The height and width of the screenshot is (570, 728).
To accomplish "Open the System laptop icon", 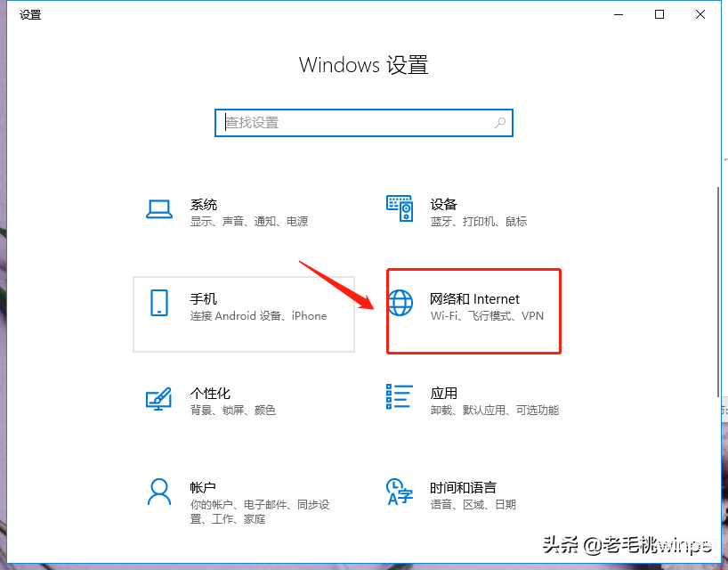I will click(x=159, y=209).
